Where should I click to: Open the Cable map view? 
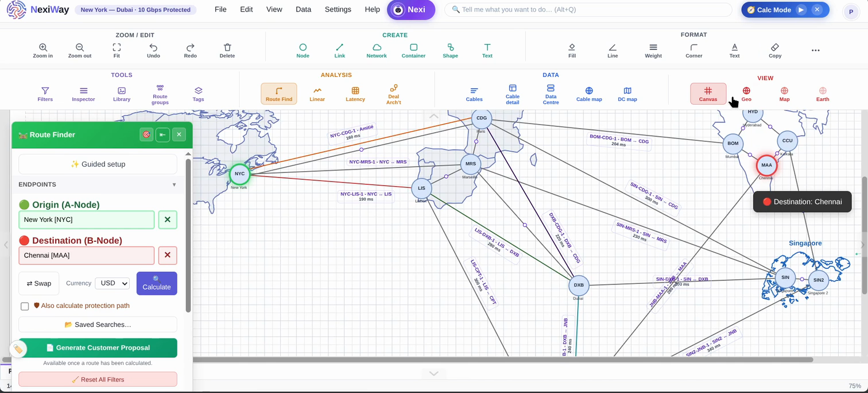coord(589,94)
